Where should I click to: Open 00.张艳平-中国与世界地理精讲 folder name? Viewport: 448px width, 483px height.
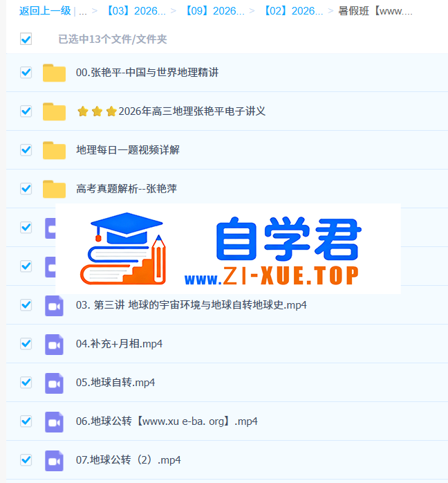point(147,73)
